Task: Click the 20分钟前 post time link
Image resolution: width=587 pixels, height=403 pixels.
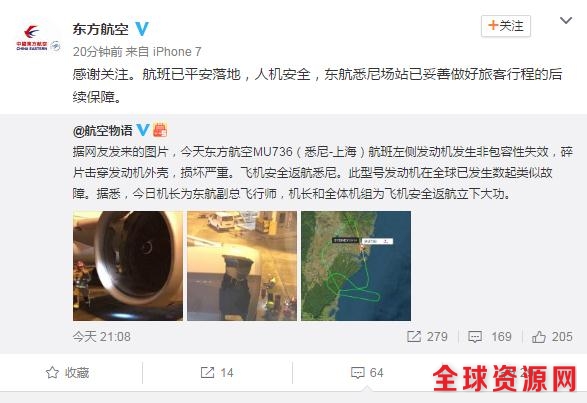Action: [98, 52]
